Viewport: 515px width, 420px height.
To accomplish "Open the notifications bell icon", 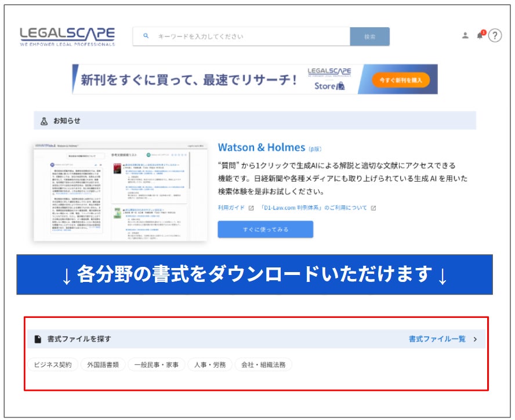I will (480, 35).
